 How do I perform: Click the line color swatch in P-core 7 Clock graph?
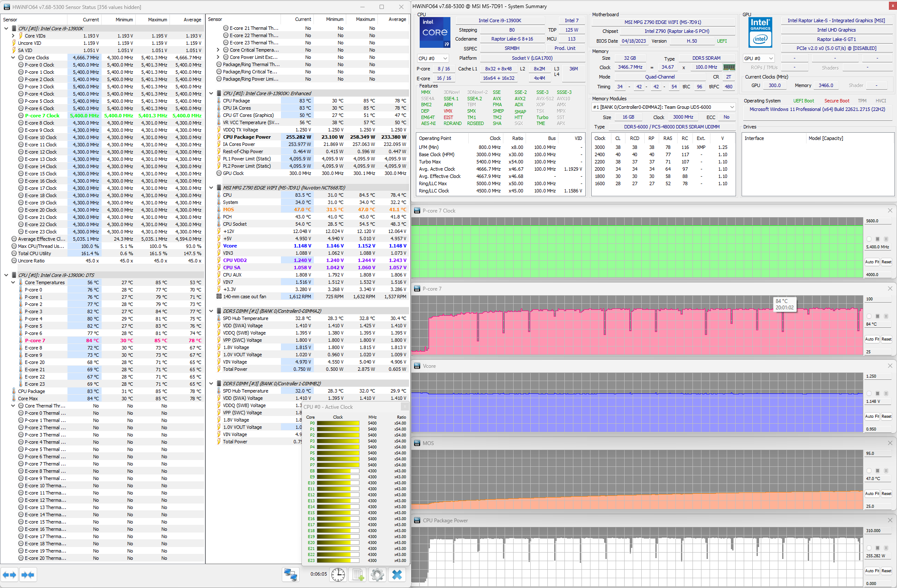[869, 239]
